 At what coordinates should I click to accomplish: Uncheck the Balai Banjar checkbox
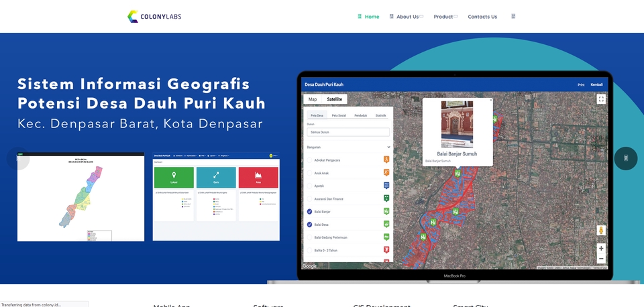tap(309, 212)
